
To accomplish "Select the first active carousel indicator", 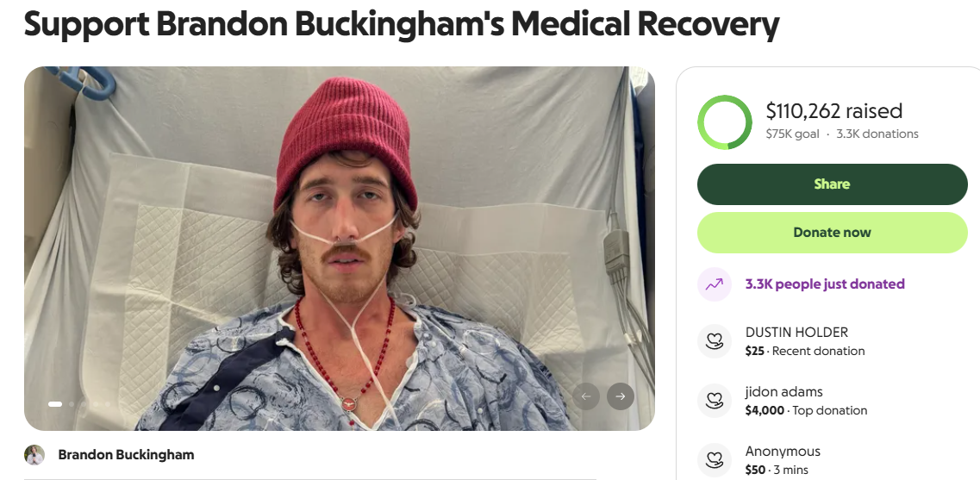I will click(55, 404).
